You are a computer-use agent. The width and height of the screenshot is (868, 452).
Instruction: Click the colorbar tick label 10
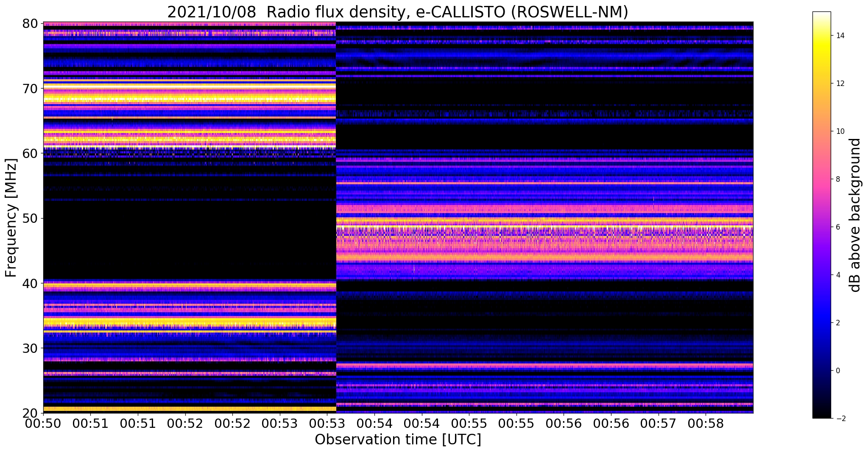840,131
